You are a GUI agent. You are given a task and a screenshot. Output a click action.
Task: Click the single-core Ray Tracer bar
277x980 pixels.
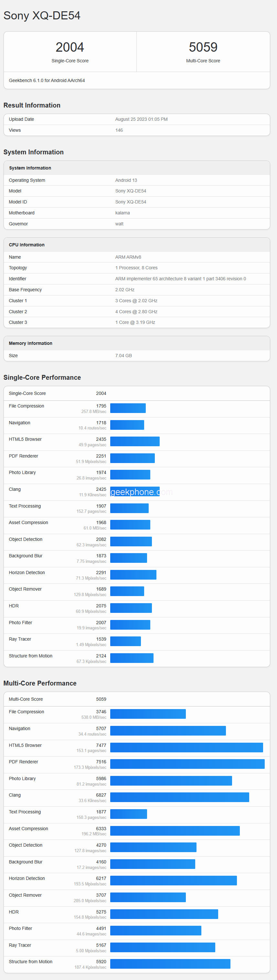click(x=125, y=641)
